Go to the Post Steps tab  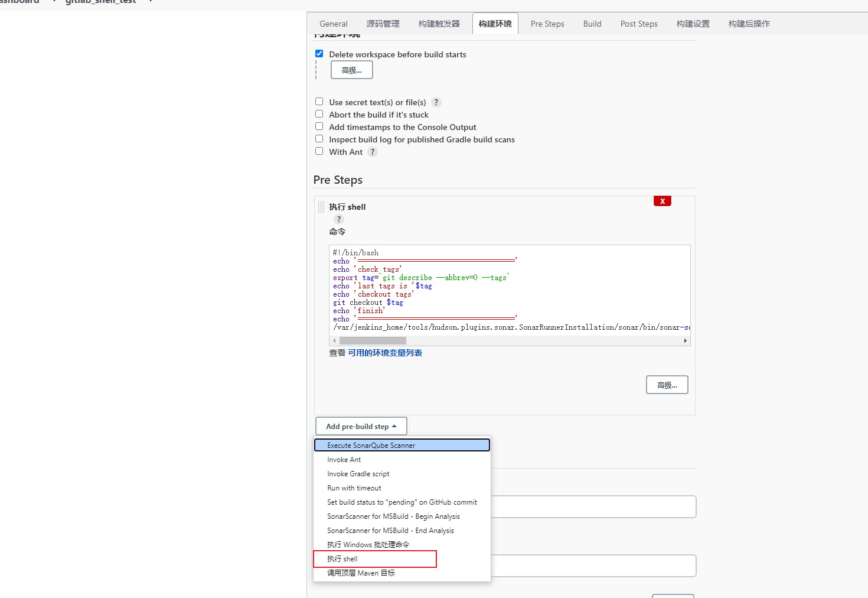(639, 24)
